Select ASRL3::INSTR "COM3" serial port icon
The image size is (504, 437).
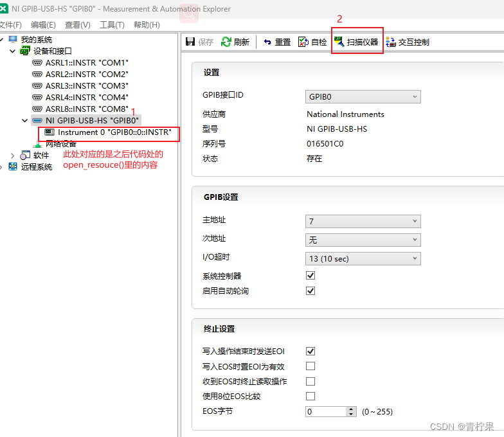[37, 85]
